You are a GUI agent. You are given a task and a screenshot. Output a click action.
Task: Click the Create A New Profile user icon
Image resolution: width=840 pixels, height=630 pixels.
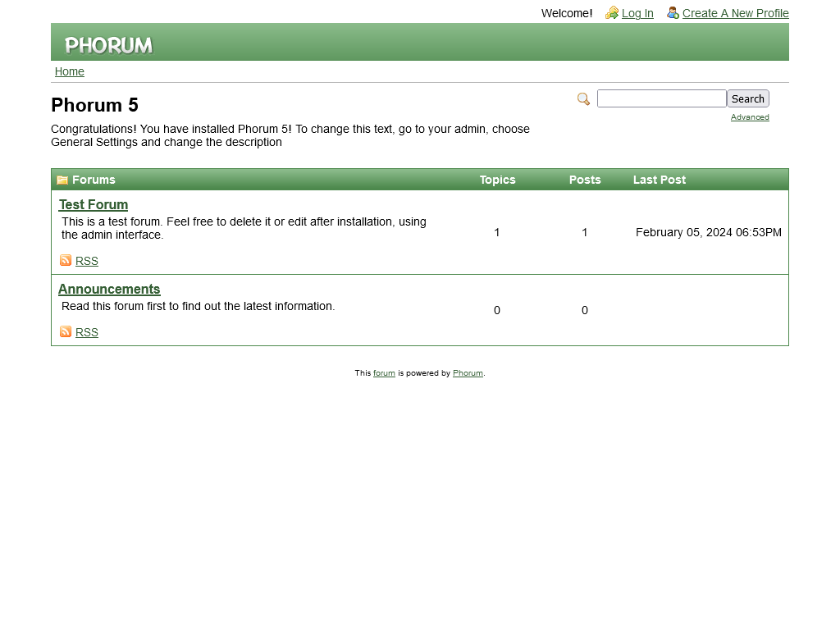coord(673,13)
